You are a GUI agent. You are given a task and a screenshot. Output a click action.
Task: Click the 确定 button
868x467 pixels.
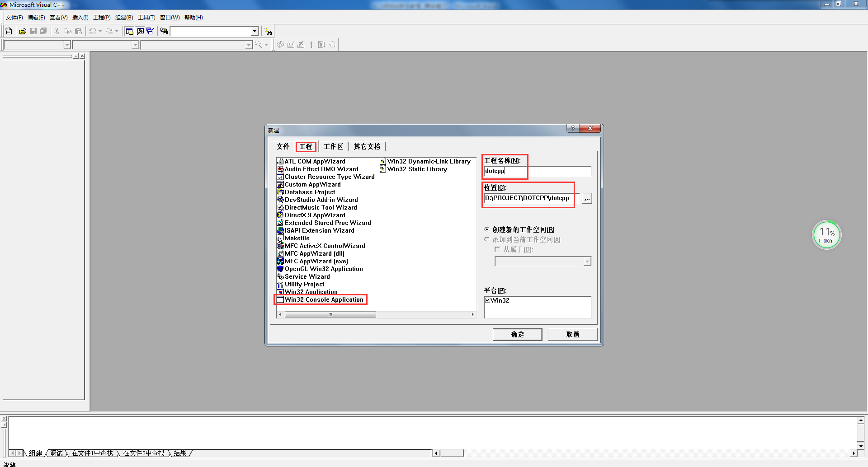[x=517, y=334]
